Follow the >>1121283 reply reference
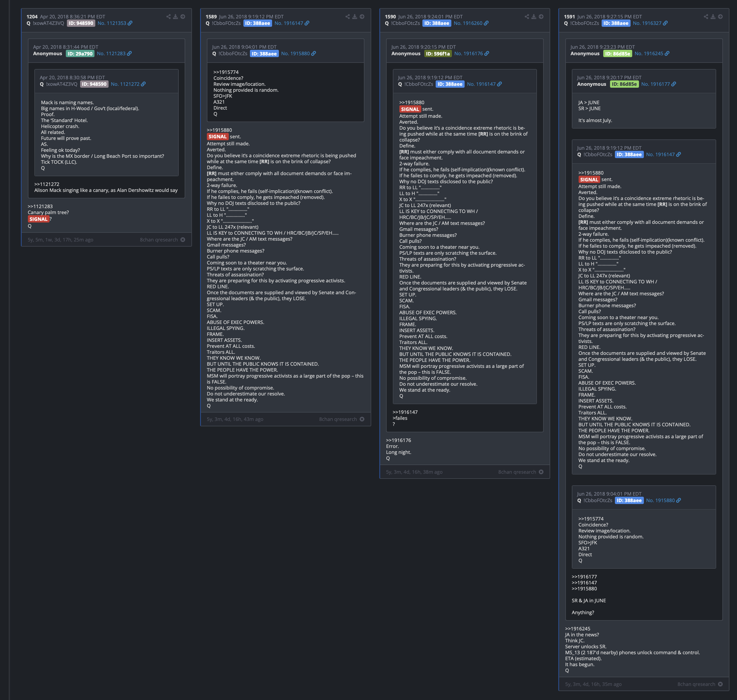Screen dimensions: 737x700 click(40, 206)
